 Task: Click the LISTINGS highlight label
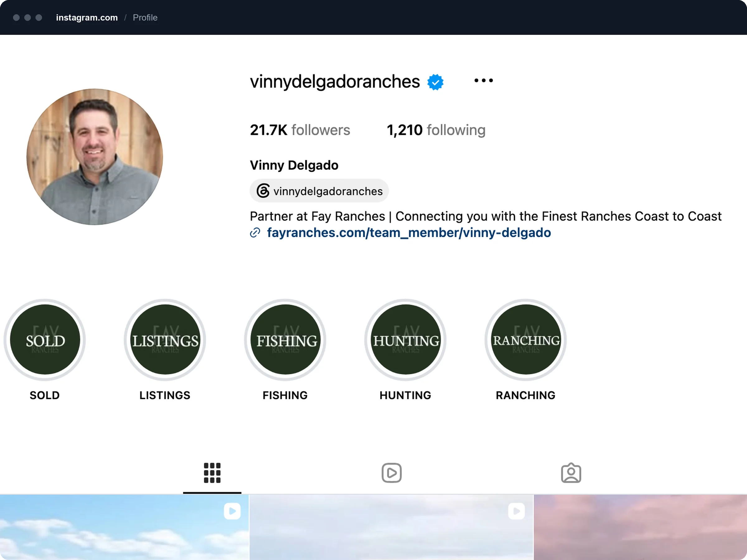(165, 395)
